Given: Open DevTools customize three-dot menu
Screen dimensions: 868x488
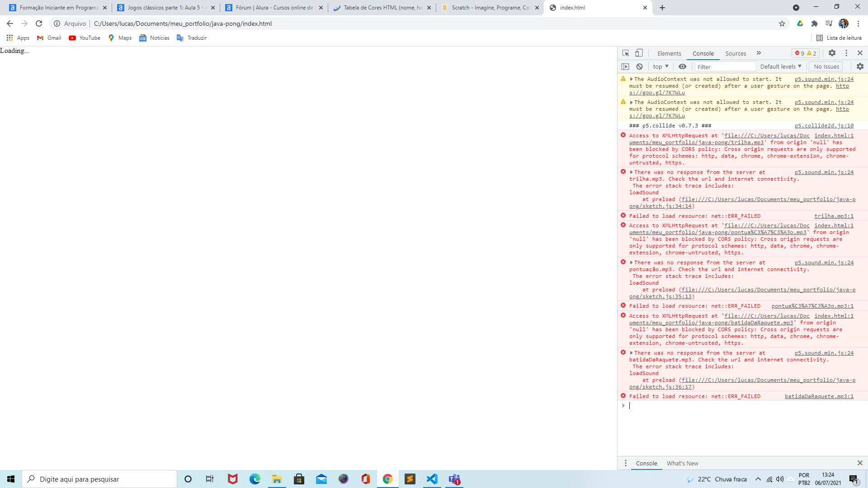Looking at the screenshot, I should click(x=846, y=53).
